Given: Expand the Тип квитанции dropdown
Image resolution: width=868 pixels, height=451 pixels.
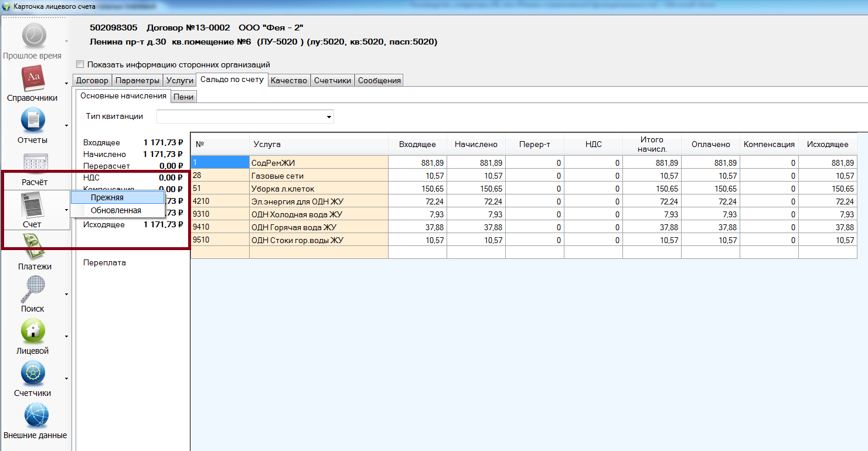Looking at the screenshot, I should click(x=328, y=117).
